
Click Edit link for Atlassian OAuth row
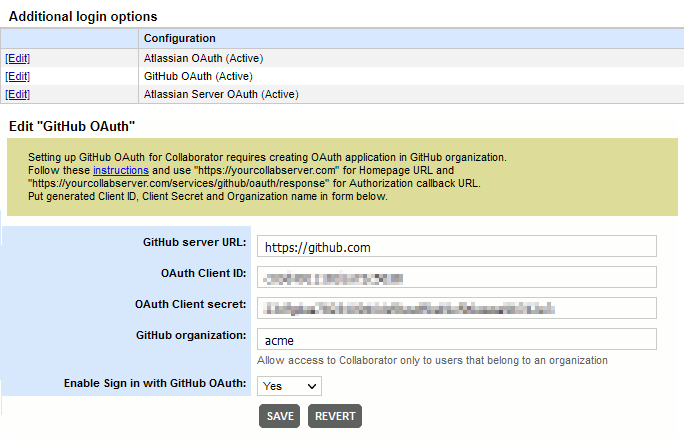pos(17,58)
